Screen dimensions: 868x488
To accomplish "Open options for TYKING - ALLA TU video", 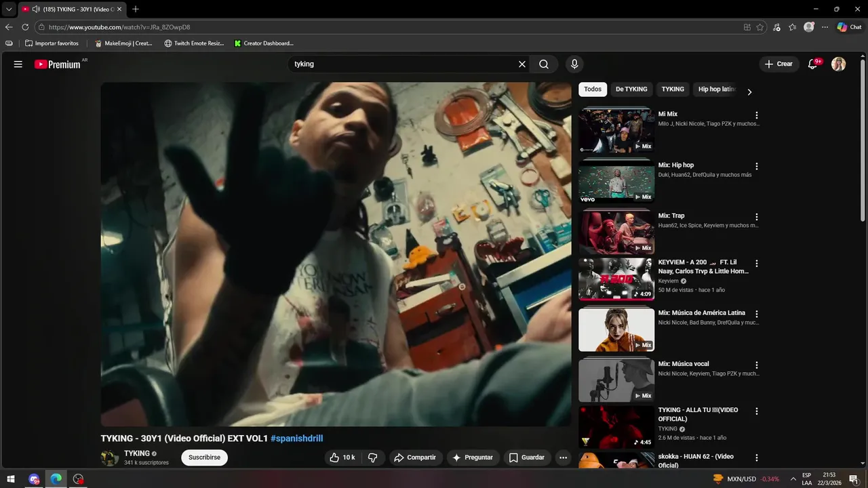I will 757,411.
